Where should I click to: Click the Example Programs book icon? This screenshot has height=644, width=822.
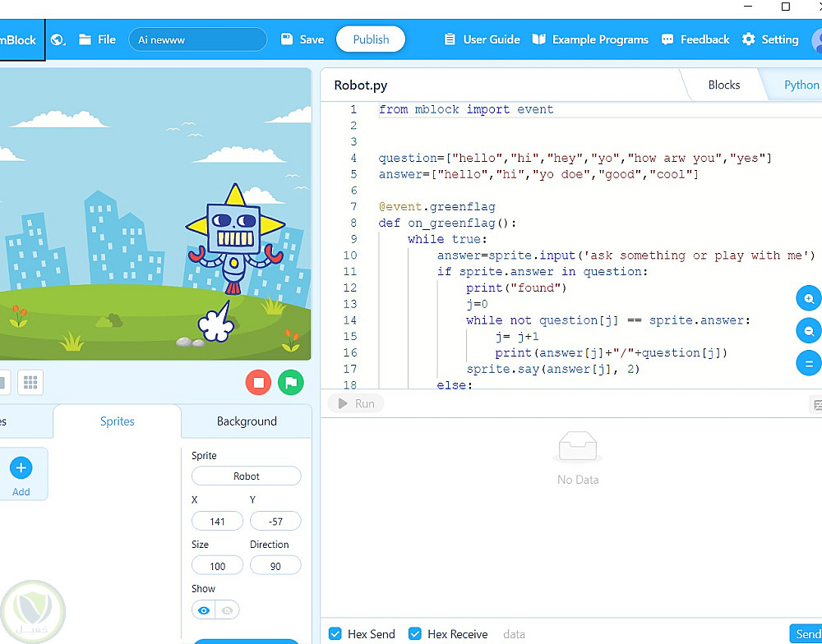click(x=539, y=39)
